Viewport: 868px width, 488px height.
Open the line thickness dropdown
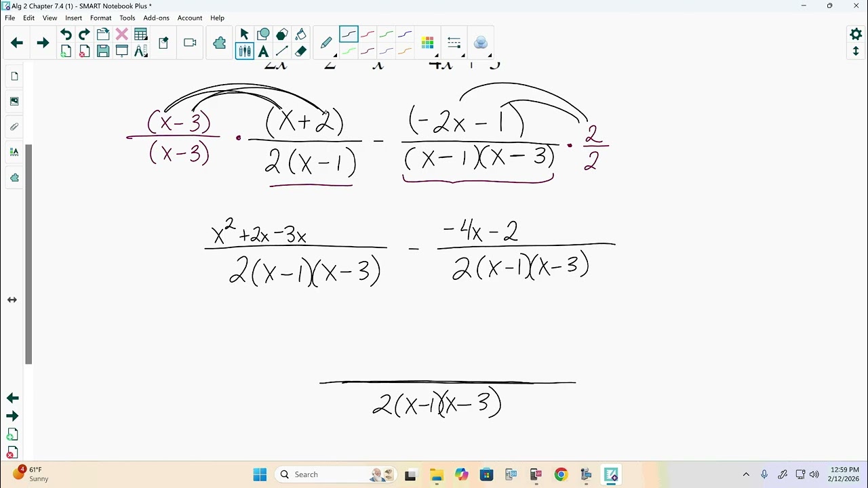click(454, 43)
